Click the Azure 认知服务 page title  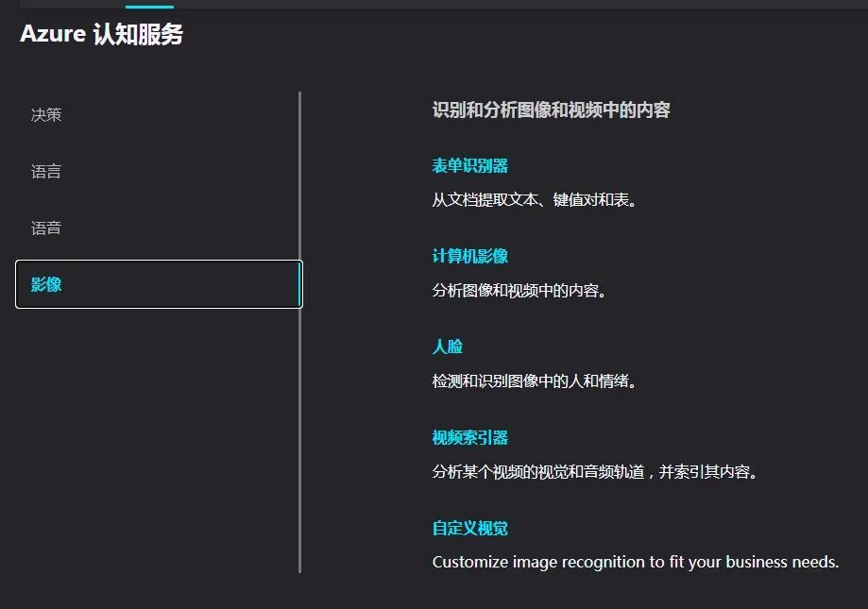pyautogui.click(x=102, y=34)
